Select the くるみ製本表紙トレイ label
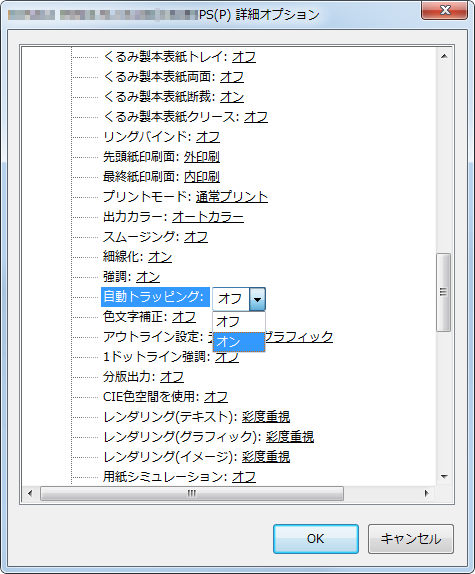This screenshot has height=574, width=475. click(x=165, y=57)
